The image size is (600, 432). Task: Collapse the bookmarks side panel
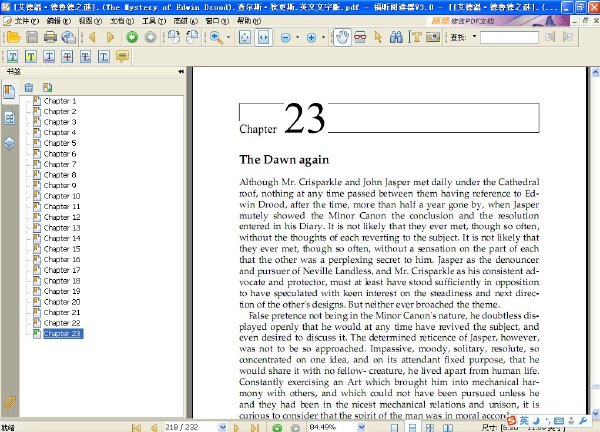[181, 72]
